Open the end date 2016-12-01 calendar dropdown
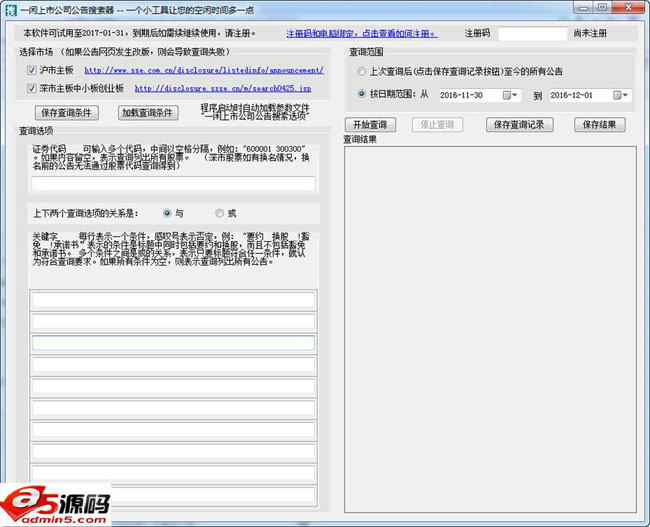The height and width of the screenshot is (527, 650). pyautogui.click(x=621, y=95)
